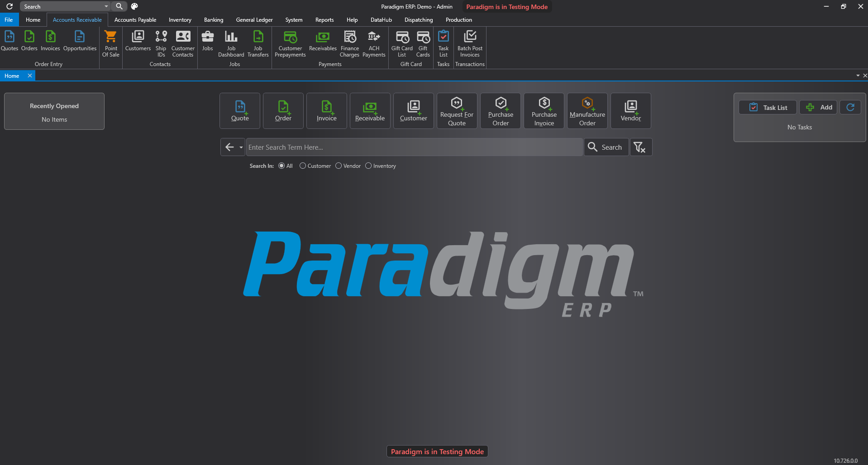
Task: Open Job Dashboard
Action: click(231, 43)
